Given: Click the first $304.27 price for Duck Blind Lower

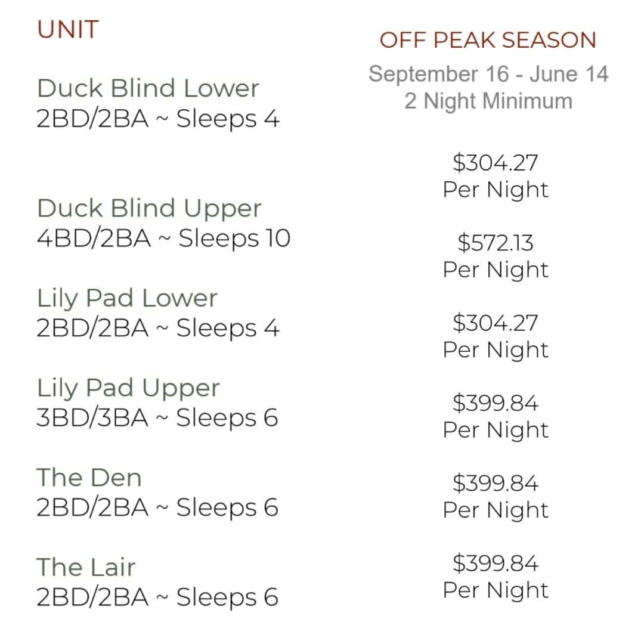Looking at the screenshot, I should pyautogui.click(x=496, y=163).
